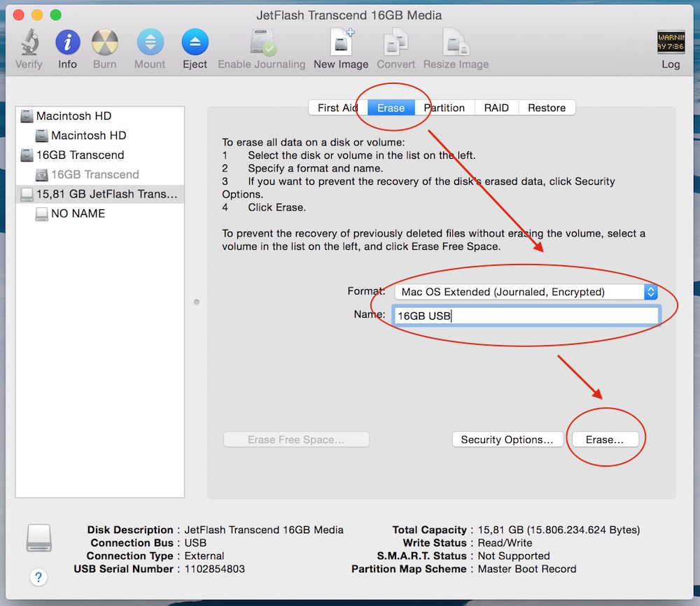Click the Verify microscope icon
This screenshot has width=700, height=606.
pyautogui.click(x=29, y=43)
